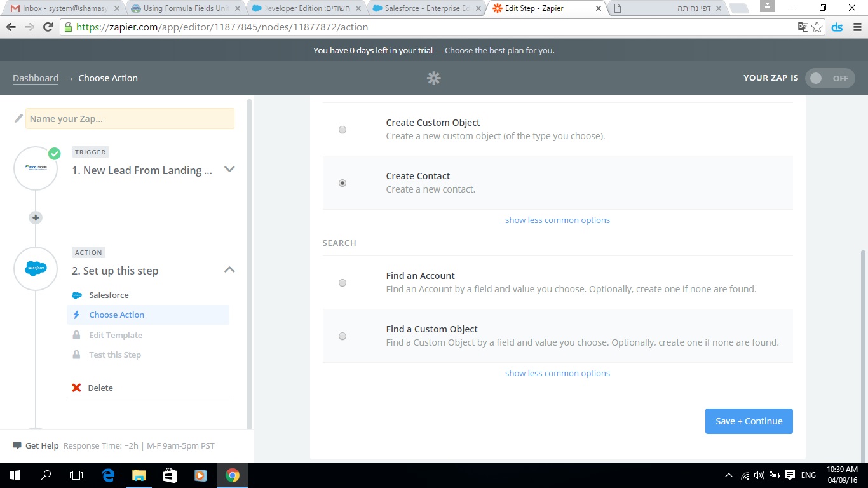The image size is (868, 488).
Task: Expand the New Lead trigger step chevron
Action: (229, 170)
